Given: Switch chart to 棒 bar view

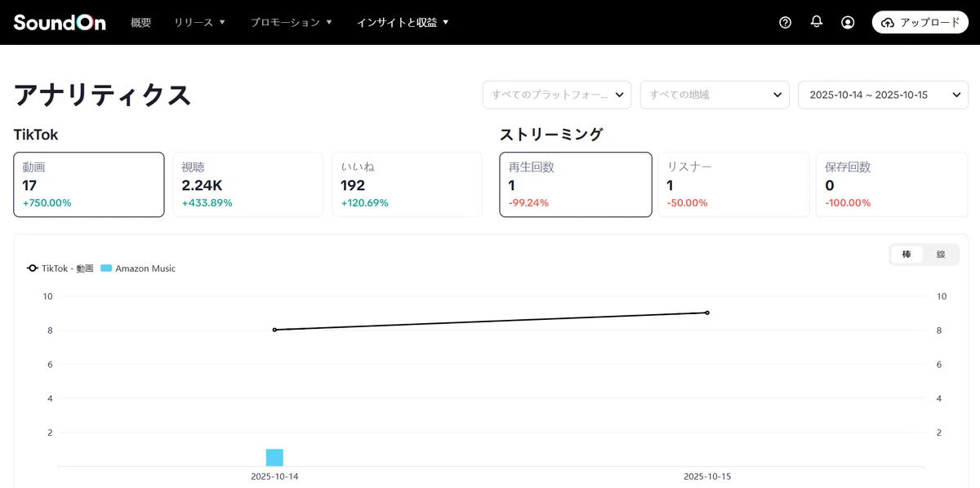Looking at the screenshot, I should click(906, 255).
